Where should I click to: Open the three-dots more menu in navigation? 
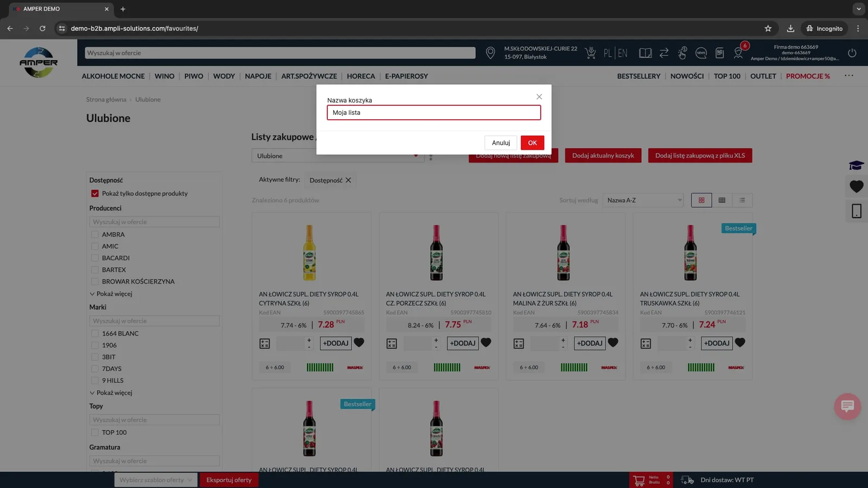(849, 76)
